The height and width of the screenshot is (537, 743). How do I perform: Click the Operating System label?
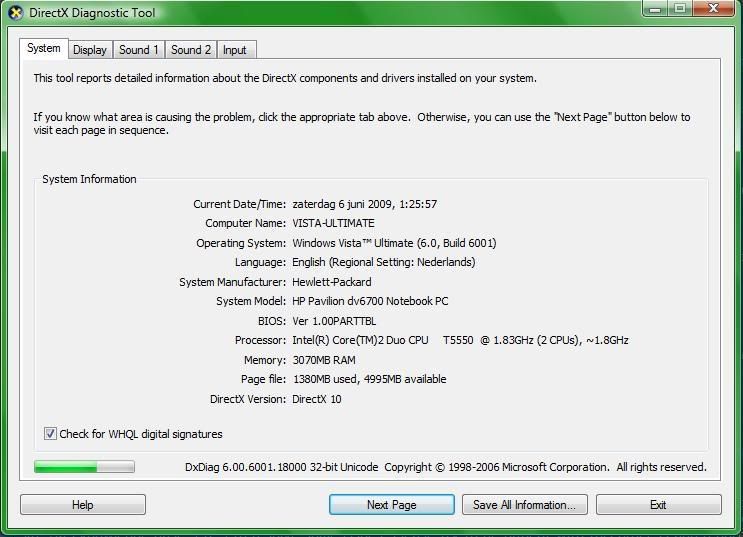tap(241, 243)
